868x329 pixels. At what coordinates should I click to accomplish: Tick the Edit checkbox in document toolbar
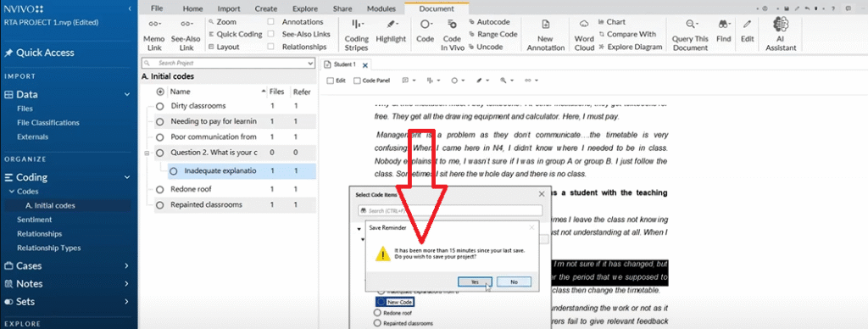click(331, 81)
